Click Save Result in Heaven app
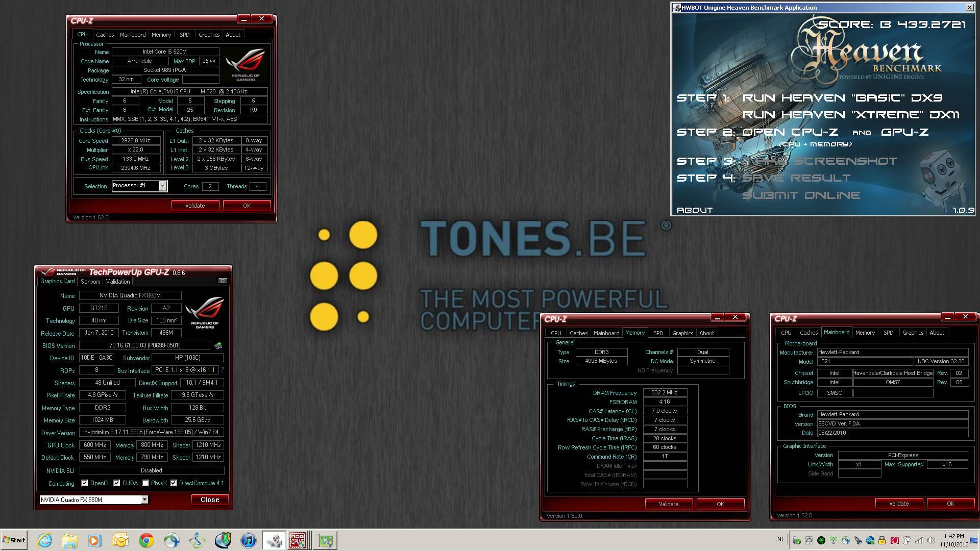 (x=796, y=178)
